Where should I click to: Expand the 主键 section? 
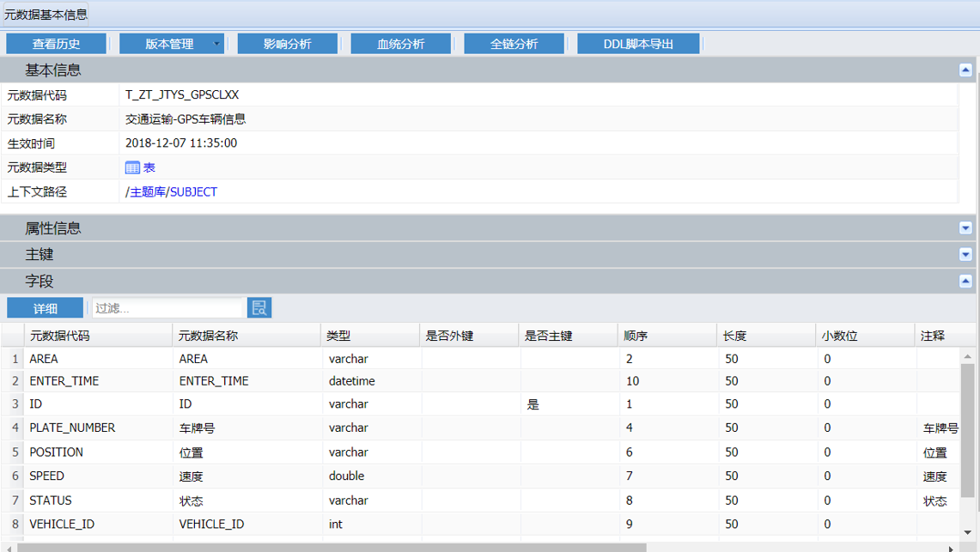[965, 255]
